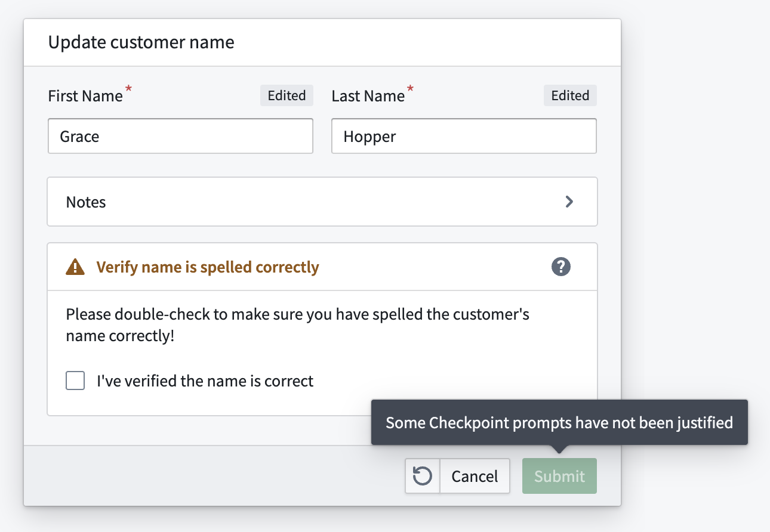Expand the Notes section chevron
Screen dimensions: 770x532
click(x=569, y=202)
